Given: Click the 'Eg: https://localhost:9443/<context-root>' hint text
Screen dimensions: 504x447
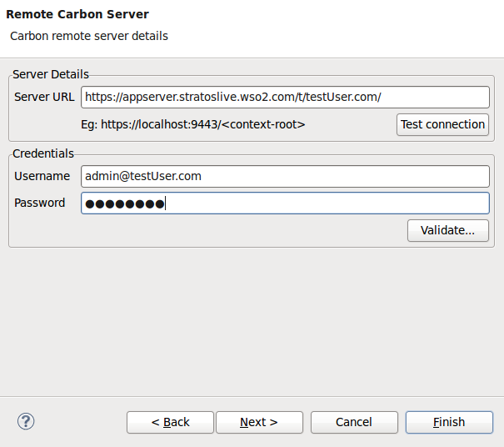Looking at the screenshot, I should coord(193,124).
